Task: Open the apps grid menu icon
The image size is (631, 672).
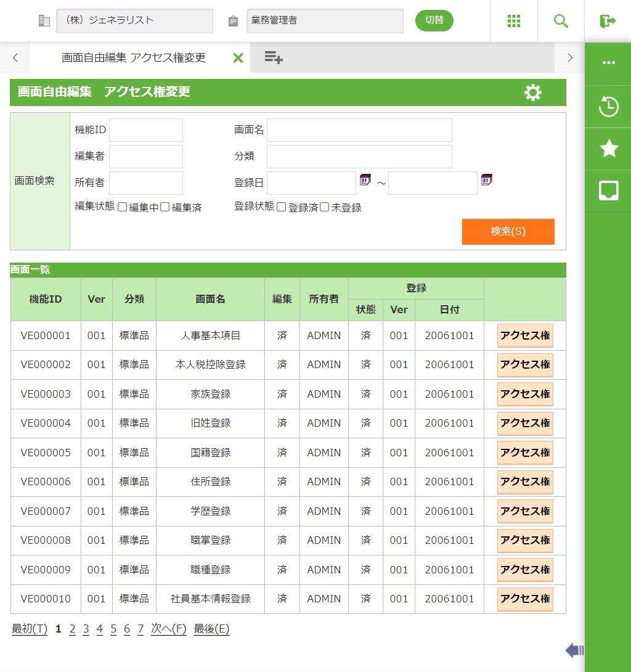Action: [514, 21]
